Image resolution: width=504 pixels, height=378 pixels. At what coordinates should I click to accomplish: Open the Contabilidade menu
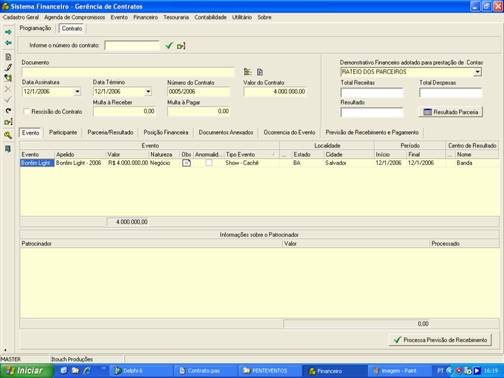(x=211, y=17)
